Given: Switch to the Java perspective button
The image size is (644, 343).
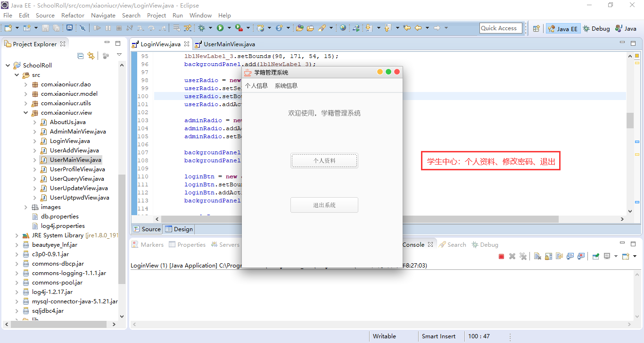Looking at the screenshot, I should point(625,28).
